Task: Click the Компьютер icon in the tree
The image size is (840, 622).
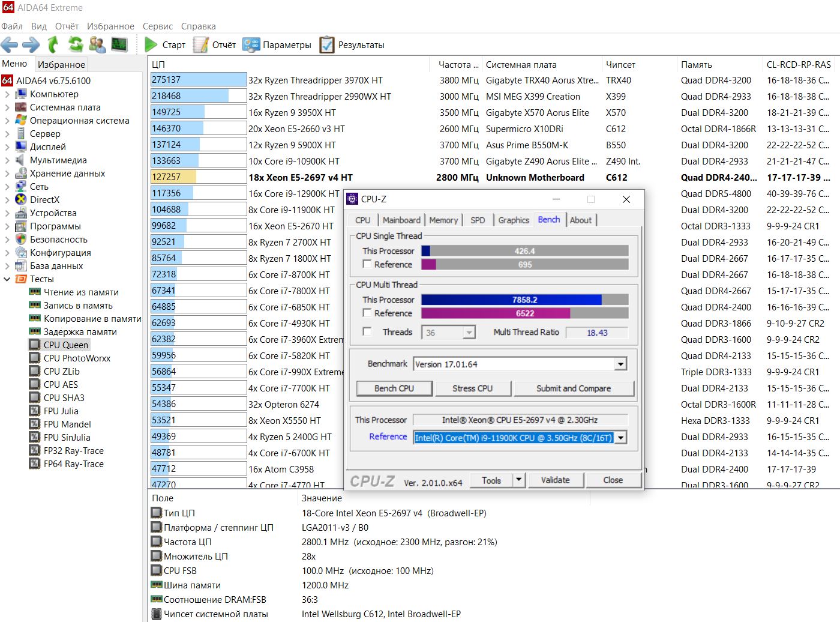Action: (x=21, y=94)
